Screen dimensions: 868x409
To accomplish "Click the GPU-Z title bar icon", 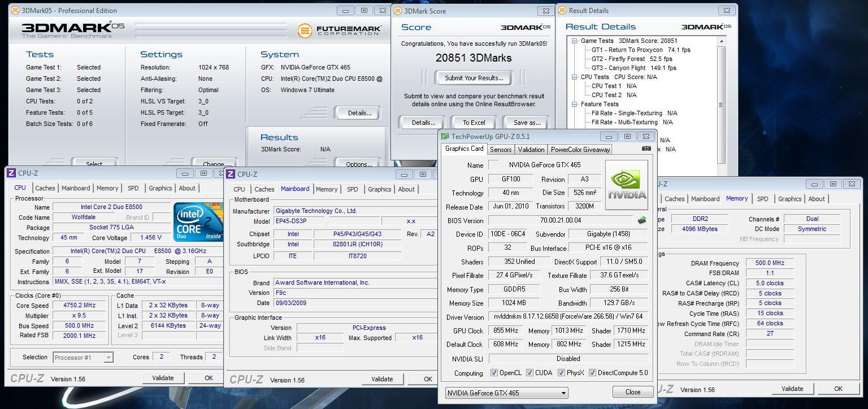I will (445, 137).
